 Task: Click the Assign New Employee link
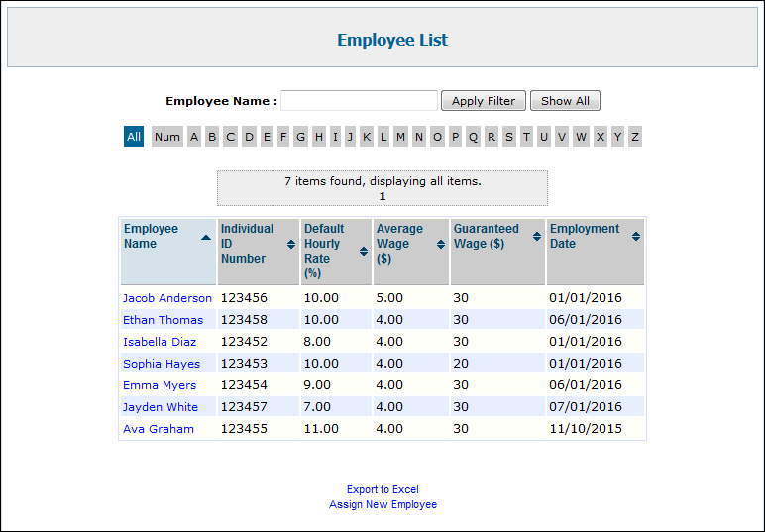click(382, 504)
